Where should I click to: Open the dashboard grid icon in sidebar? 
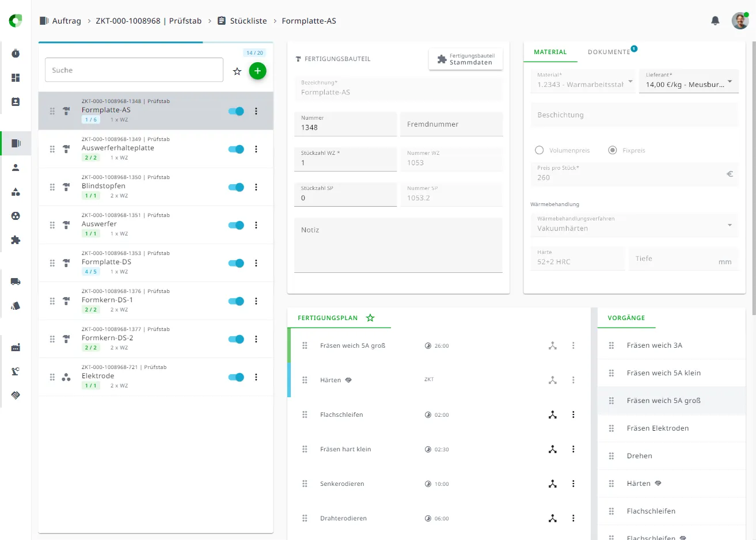[16, 78]
